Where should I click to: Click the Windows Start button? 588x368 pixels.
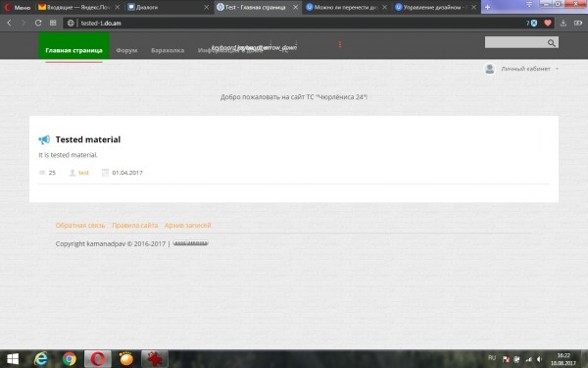click(13, 359)
